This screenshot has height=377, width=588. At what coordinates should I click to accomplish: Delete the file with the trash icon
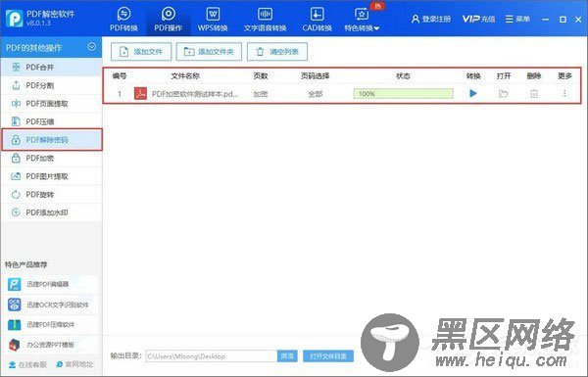(x=534, y=94)
